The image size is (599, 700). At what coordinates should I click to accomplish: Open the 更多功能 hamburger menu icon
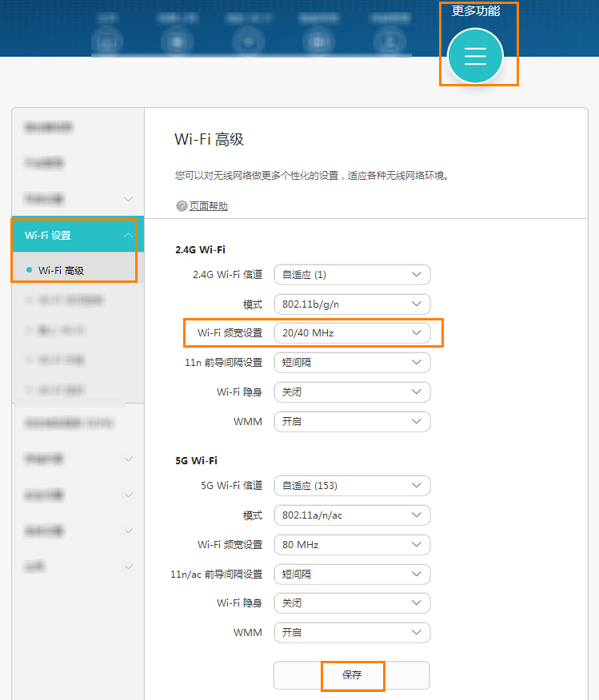tap(475, 56)
